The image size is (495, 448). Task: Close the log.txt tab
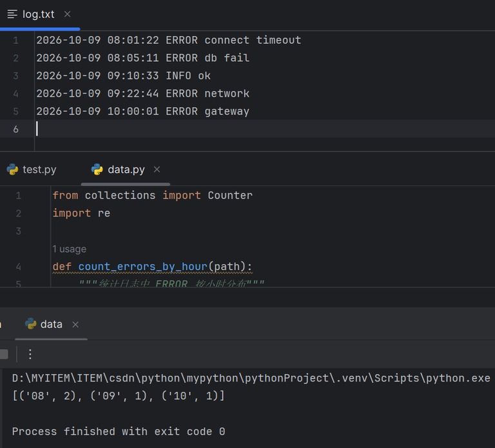(67, 14)
